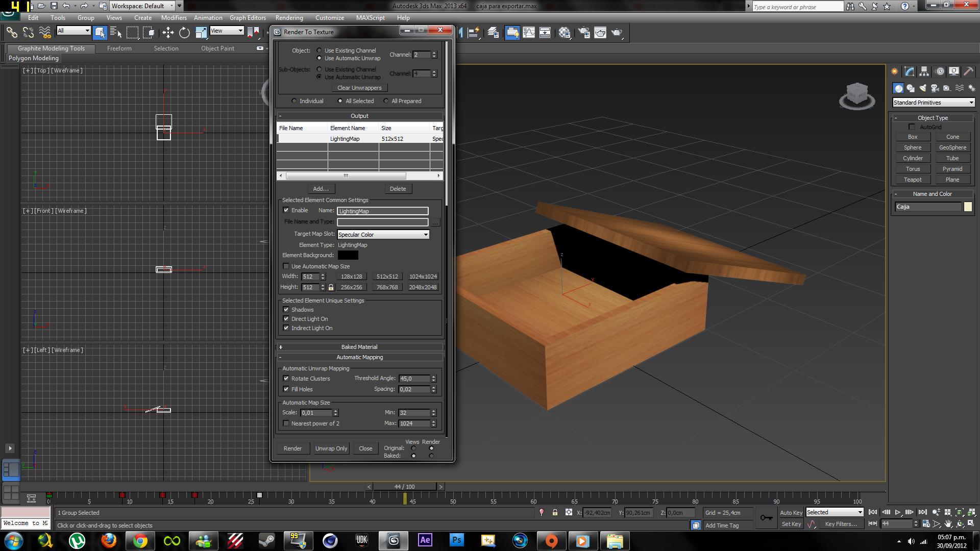Click the Select by Name icon

click(116, 33)
